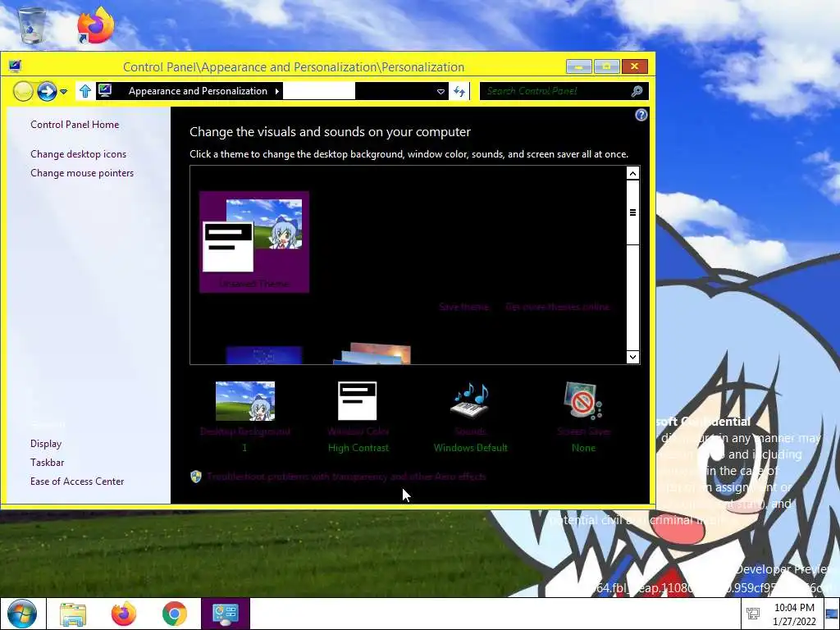Open Desktop Background settings icon
840x630 pixels.
coord(244,400)
